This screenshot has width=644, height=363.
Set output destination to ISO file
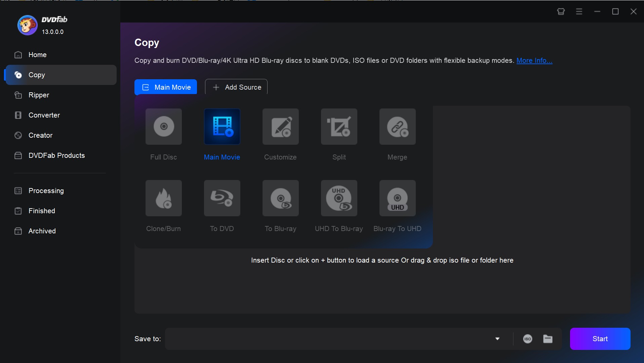[528, 339]
